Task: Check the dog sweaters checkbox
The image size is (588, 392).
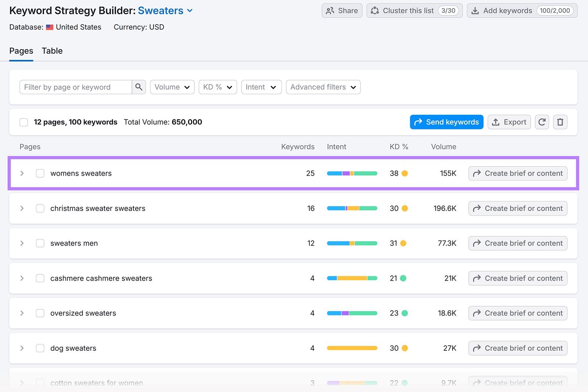Action: click(40, 348)
